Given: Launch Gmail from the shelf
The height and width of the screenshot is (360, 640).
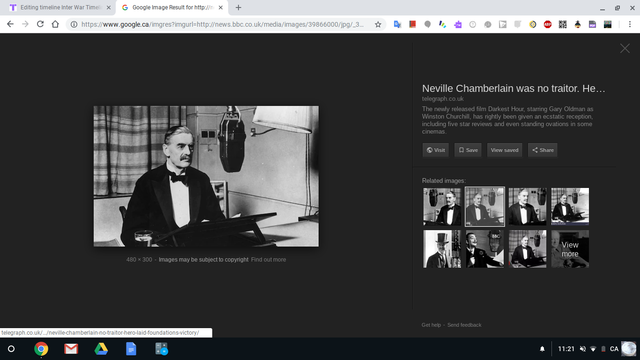Looking at the screenshot, I should [x=71, y=349].
